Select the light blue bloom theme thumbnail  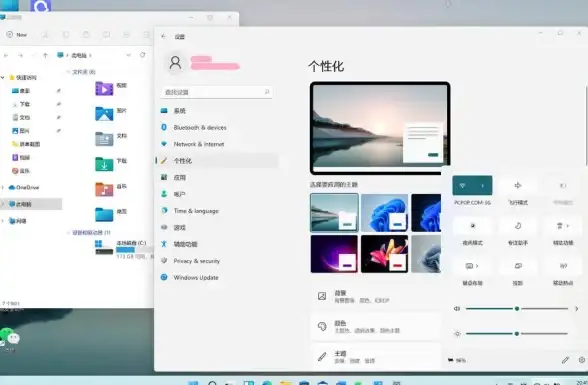pos(384,213)
